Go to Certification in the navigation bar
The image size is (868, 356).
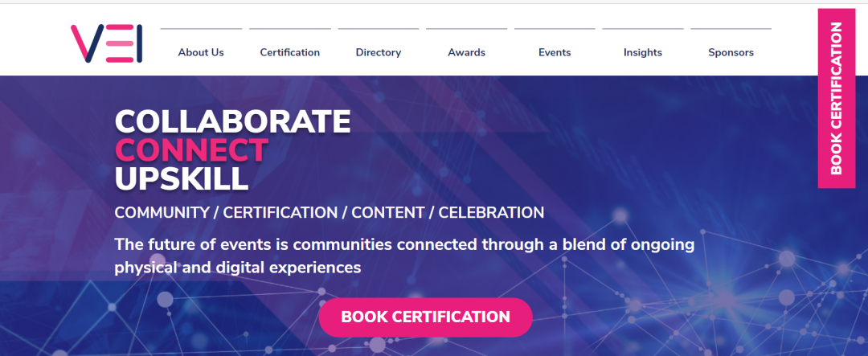[289, 52]
